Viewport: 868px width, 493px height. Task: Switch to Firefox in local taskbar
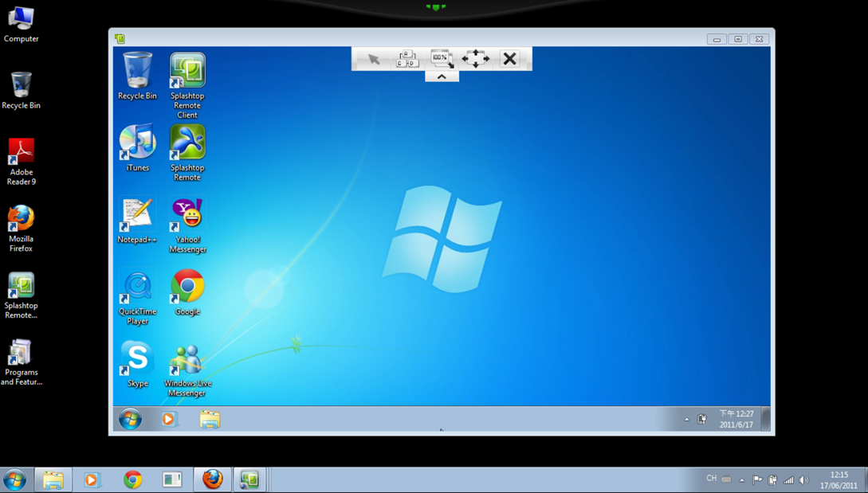coord(213,479)
